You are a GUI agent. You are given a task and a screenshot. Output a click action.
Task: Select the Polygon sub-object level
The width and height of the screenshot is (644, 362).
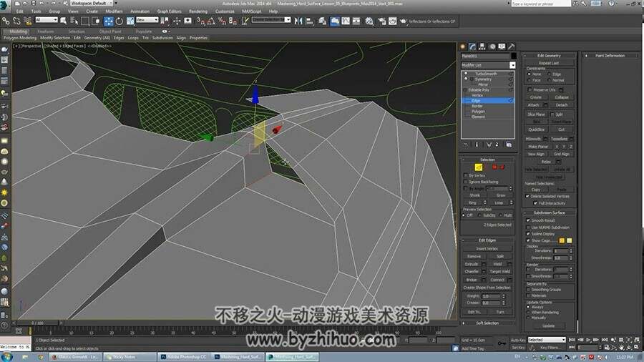tap(479, 111)
